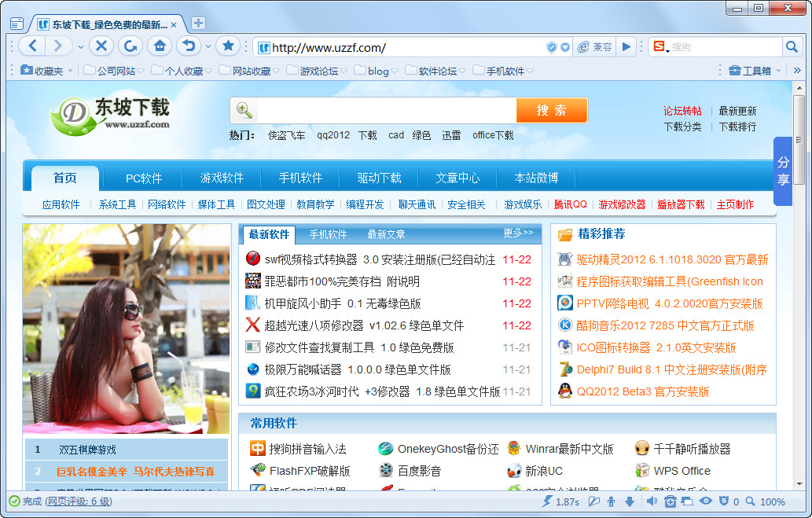Reload the page with the refresh icon

tap(130, 46)
